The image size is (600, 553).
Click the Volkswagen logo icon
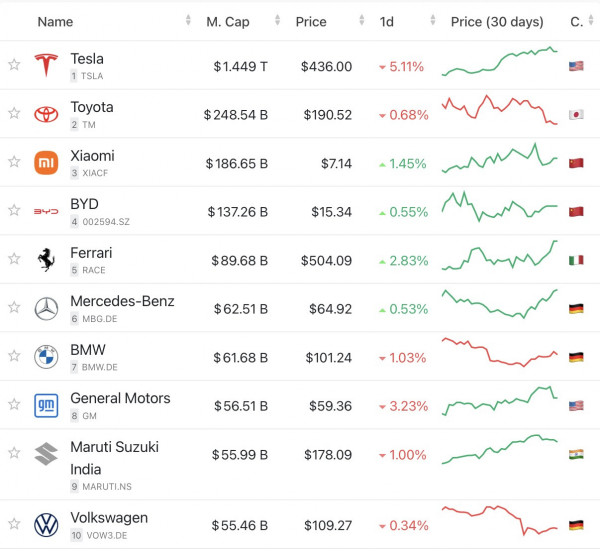tap(46, 526)
